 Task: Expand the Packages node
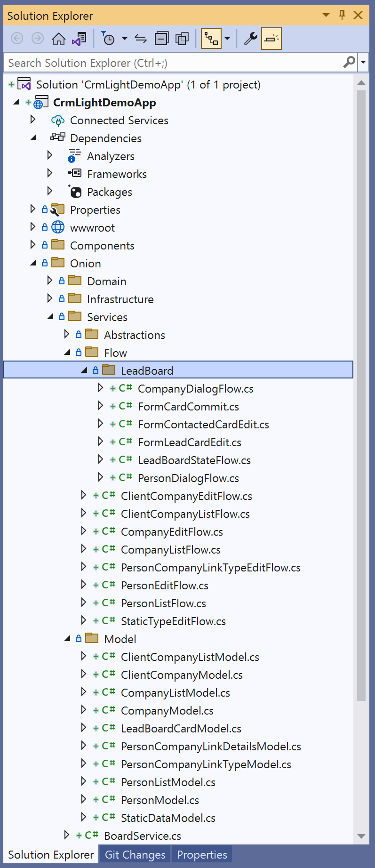[50, 191]
